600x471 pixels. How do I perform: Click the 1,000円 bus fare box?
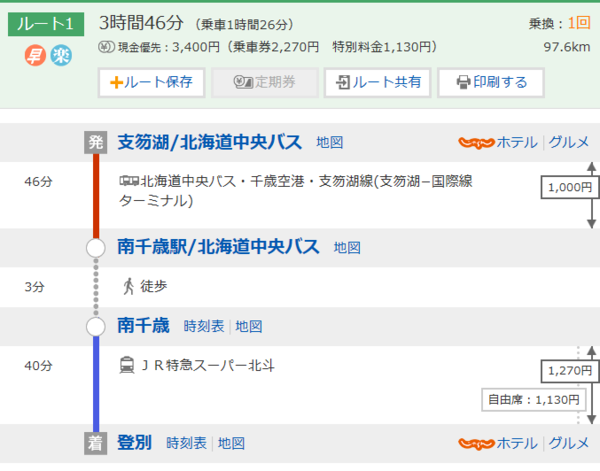point(567,187)
